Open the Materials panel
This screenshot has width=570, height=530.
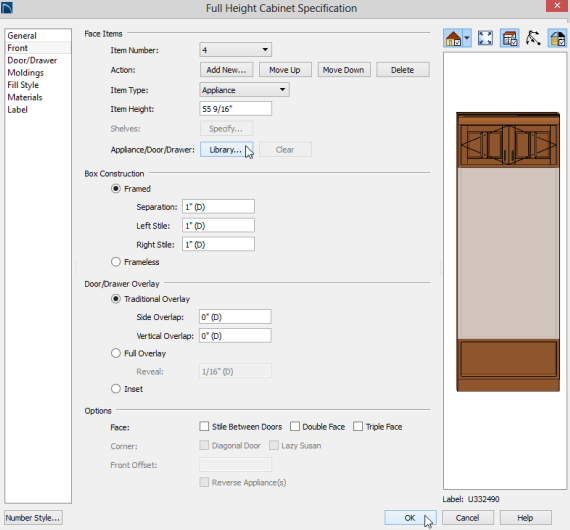[x=25, y=97]
